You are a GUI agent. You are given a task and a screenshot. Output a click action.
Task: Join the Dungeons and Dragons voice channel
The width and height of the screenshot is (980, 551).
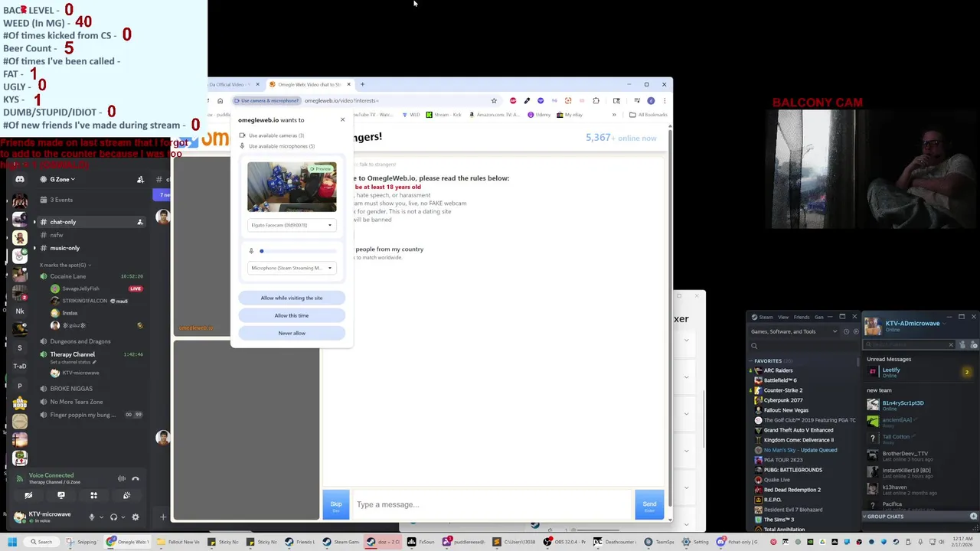pyautogui.click(x=90, y=341)
